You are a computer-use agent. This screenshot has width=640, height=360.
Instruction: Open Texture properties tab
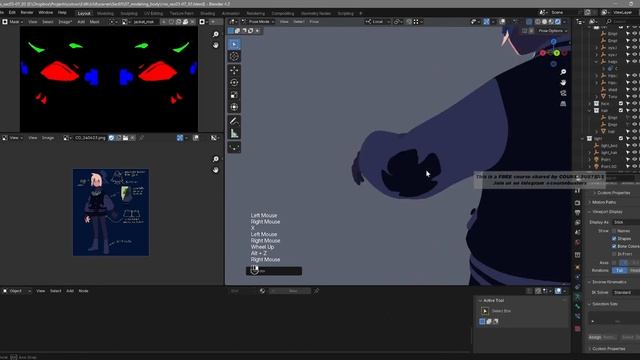click(x=577, y=329)
